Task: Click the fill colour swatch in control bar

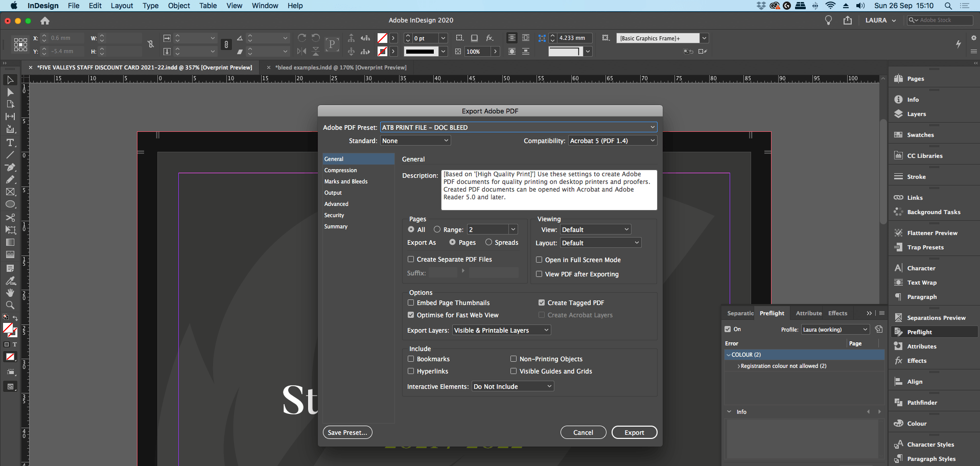Action: 382,38
